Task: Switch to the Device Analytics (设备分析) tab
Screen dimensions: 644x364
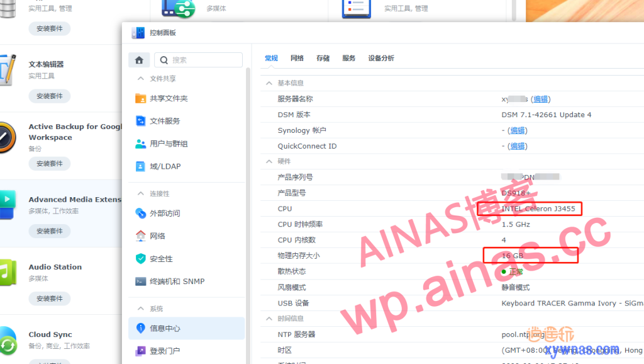Action: pos(381,58)
